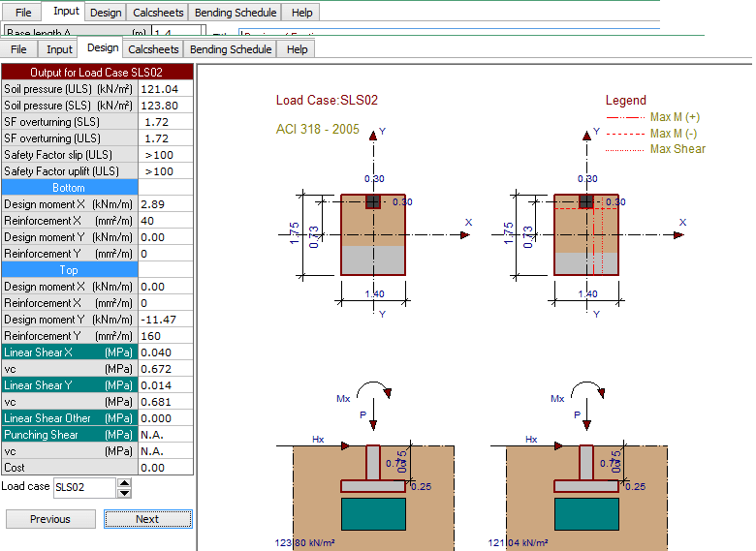The height and width of the screenshot is (551, 756).
Task: Open File menu in top background window
Action: coord(23,13)
